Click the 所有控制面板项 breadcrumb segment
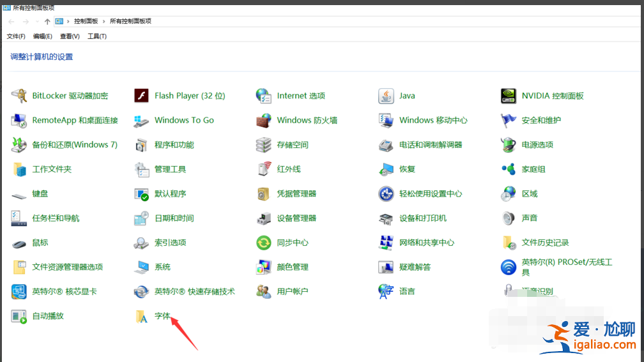Screen dimensions: 644x362 (130, 21)
